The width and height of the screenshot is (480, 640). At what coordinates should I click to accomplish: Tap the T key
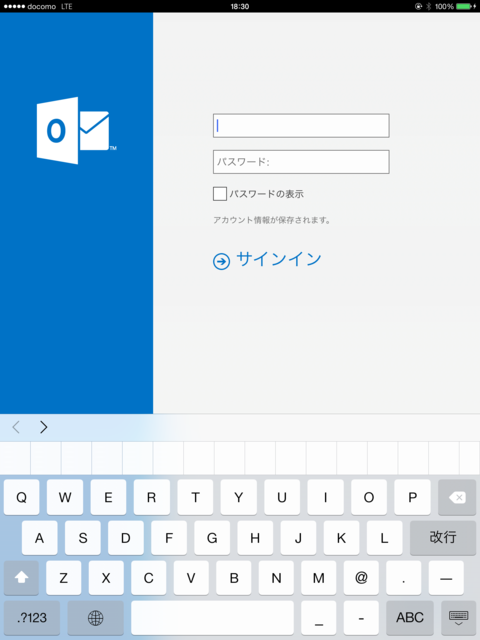click(x=195, y=497)
